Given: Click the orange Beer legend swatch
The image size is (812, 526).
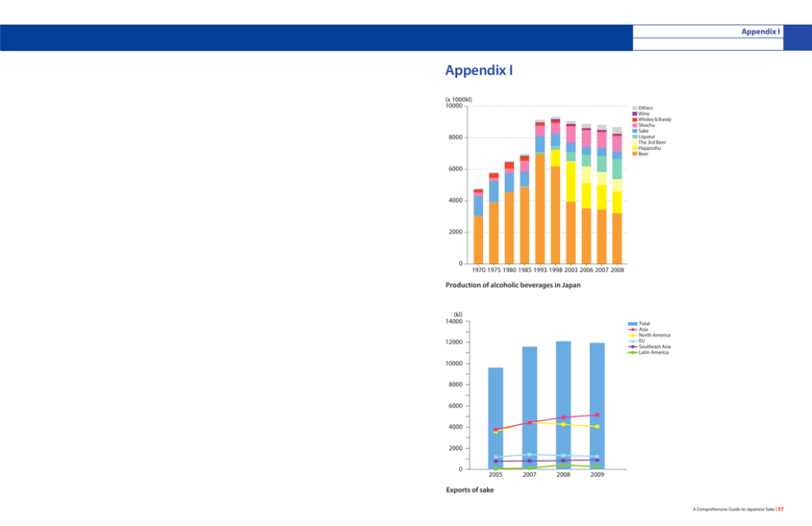Looking at the screenshot, I should [634, 154].
